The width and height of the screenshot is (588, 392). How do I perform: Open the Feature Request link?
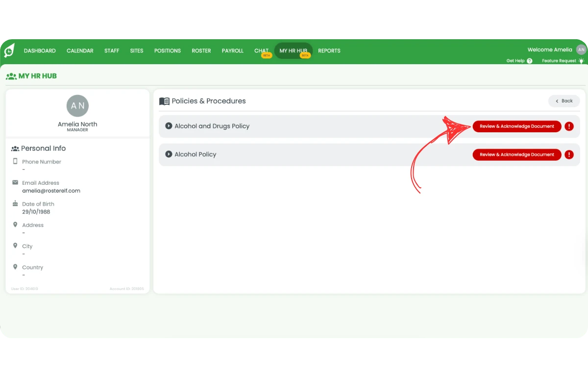pos(559,61)
